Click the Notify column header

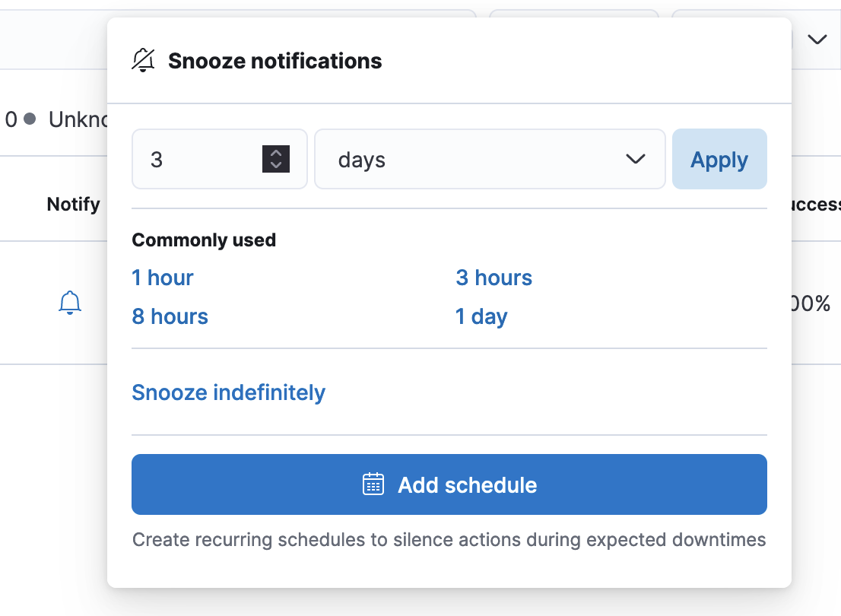73,204
